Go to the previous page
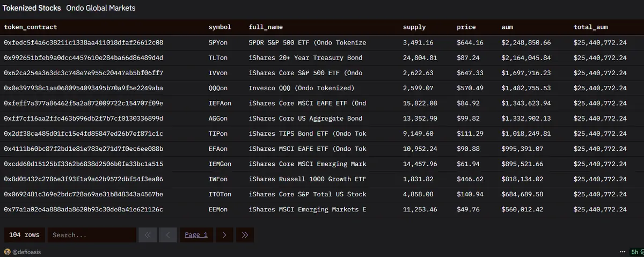The image size is (644, 257). click(168, 234)
